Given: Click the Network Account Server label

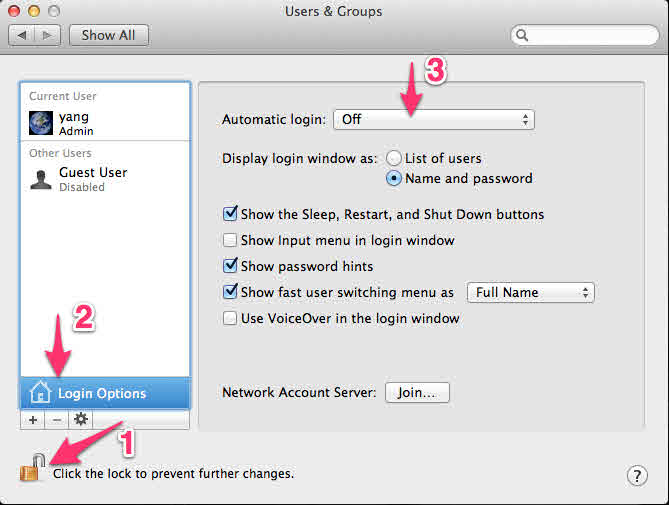Looking at the screenshot, I should [x=299, y=392].
